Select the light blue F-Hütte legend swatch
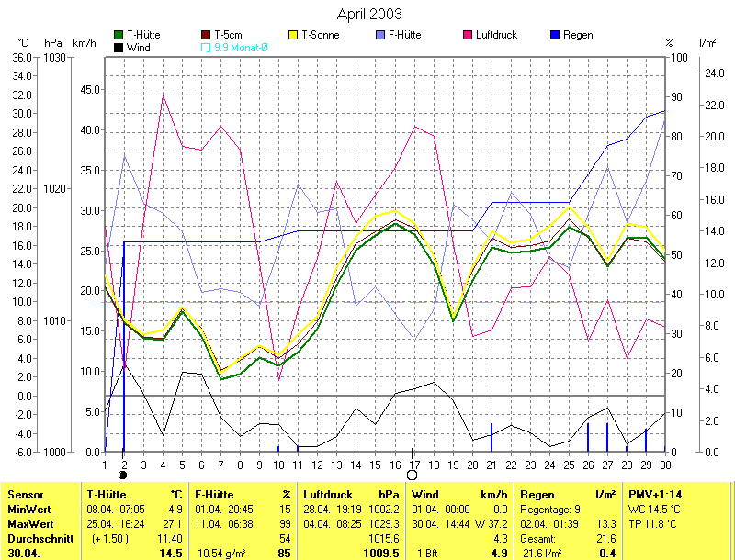The image size is (735, 560). (380, 35)
